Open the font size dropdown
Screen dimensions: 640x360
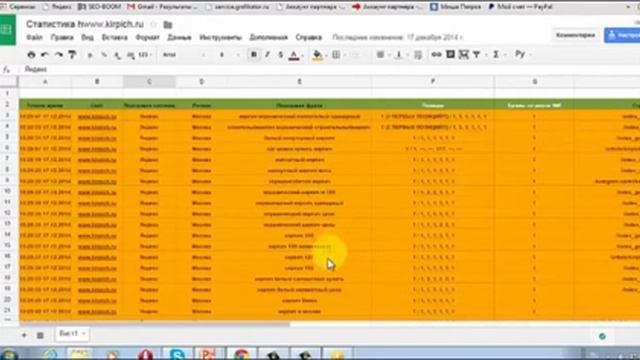pyautogui.click(x=229, y=55)
